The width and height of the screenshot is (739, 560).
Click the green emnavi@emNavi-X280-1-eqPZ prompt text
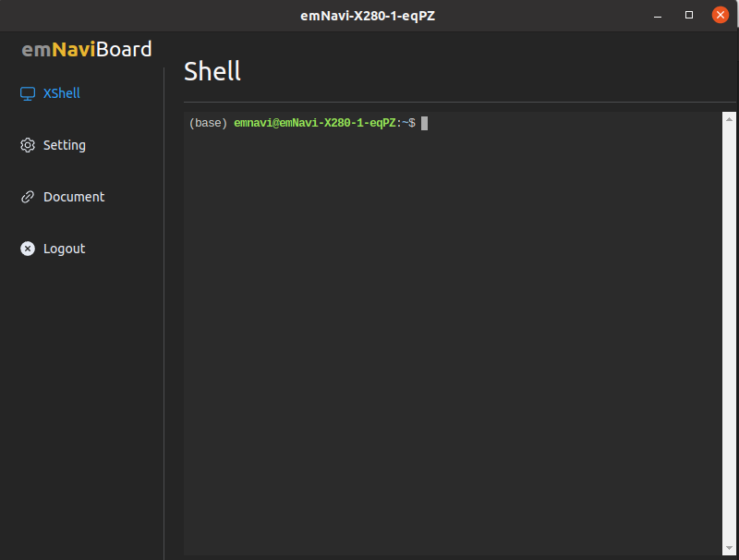point(315,123)
